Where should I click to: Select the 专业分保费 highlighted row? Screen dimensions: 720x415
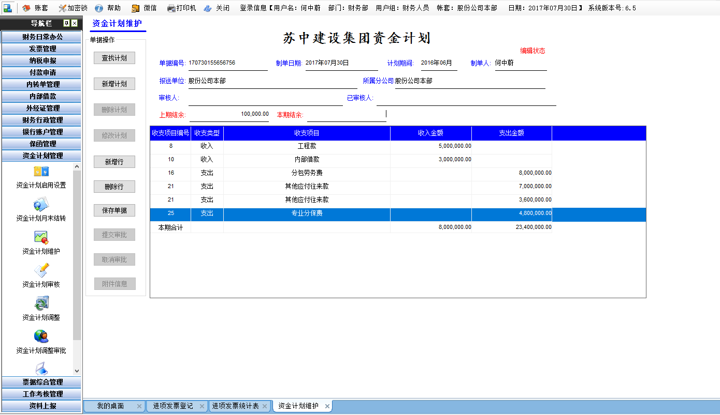398,213
